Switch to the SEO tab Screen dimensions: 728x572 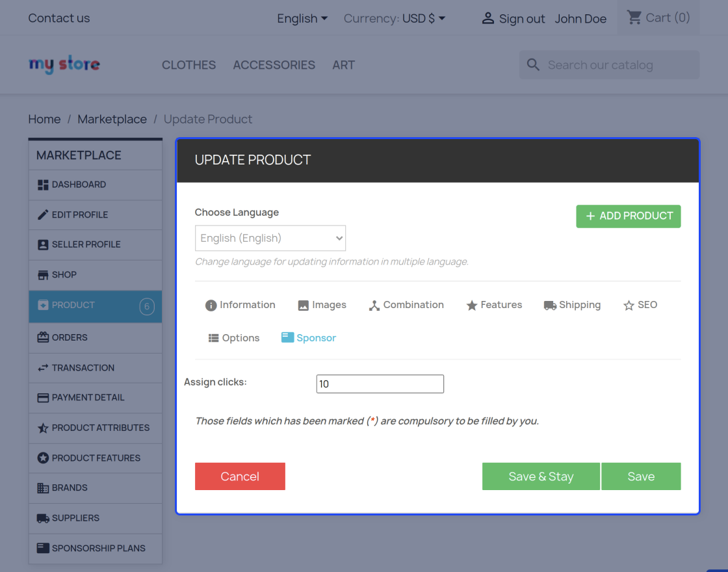(x=640, y=305)
